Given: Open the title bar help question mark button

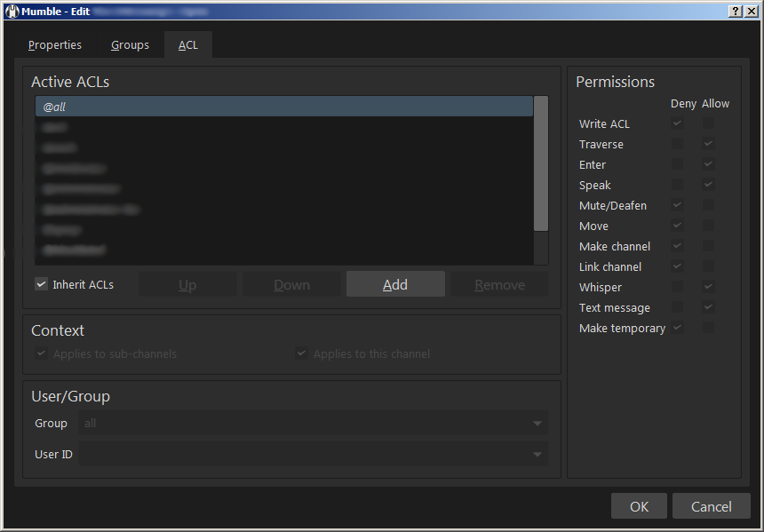Looking at the screenshot, I should coord(736,12).
